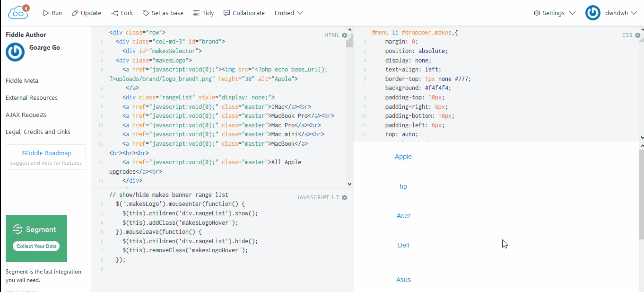Open Fiddle Meta section
Viewport: 644px width, 292px height.
pos(22,80)
